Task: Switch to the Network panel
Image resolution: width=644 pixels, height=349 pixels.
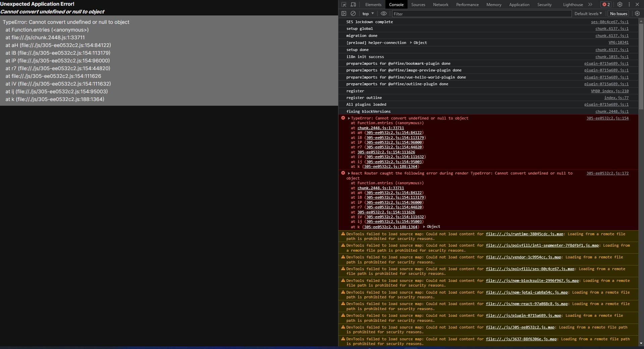Action: pyautogui.click(x=440, y=4)
